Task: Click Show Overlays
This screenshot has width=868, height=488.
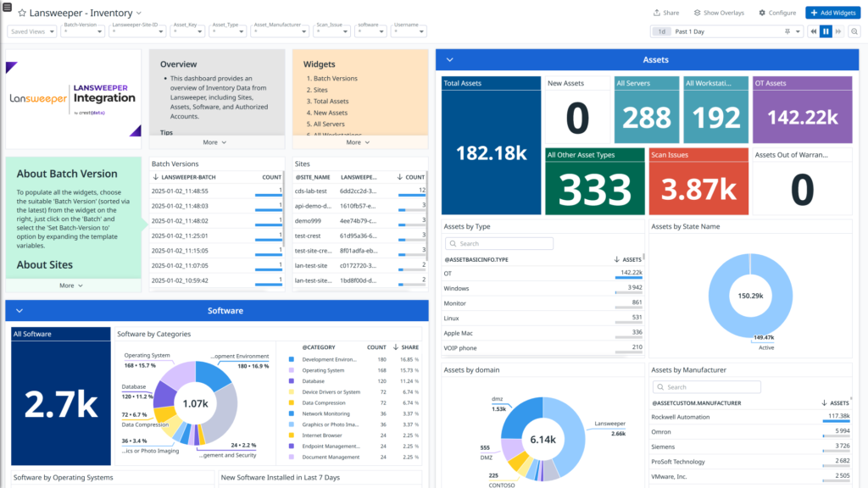Action: click(719, 13)
